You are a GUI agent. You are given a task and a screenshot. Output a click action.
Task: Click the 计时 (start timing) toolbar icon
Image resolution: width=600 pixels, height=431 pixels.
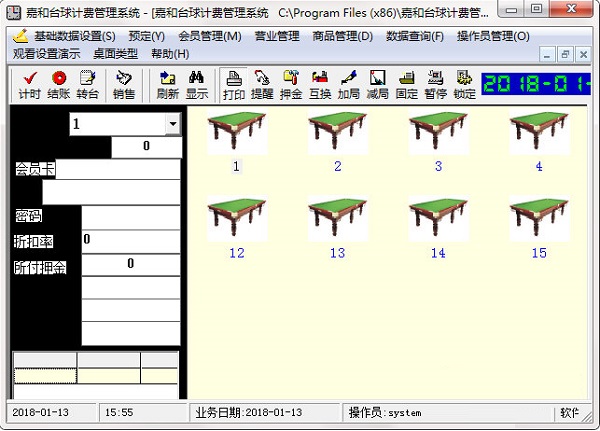[x=29, y=85]
